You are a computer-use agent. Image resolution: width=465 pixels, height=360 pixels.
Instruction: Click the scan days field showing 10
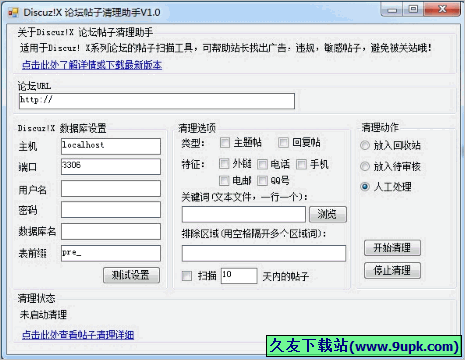click(239, 276)
